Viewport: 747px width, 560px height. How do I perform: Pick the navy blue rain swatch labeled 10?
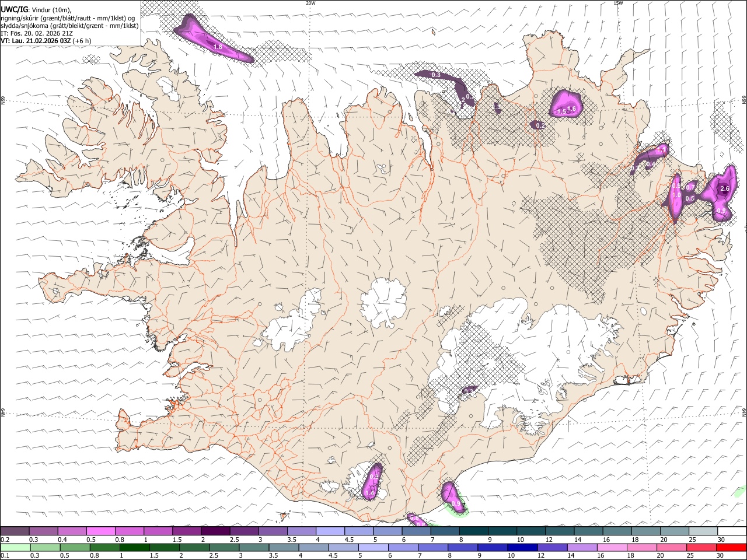pyautogui.click(x=522, y=547)
